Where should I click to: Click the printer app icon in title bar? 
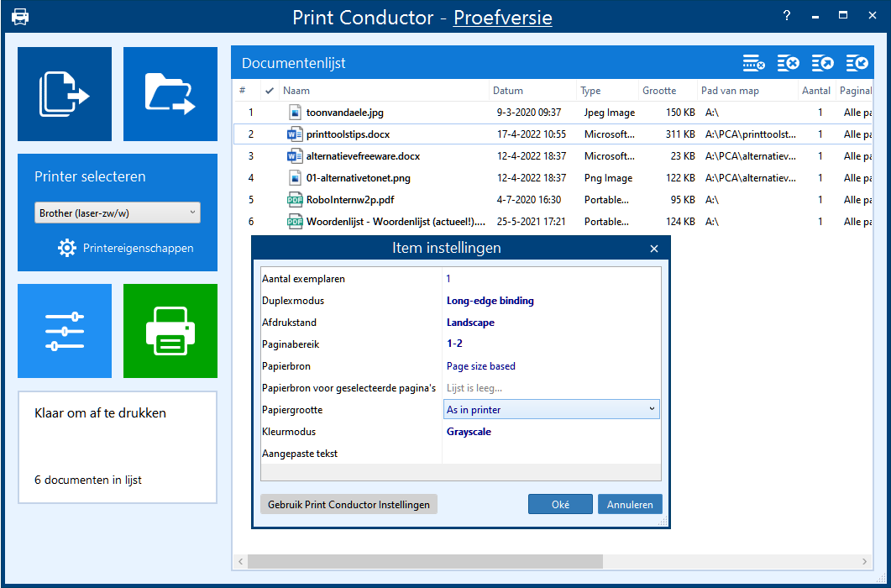click(20, 17)
